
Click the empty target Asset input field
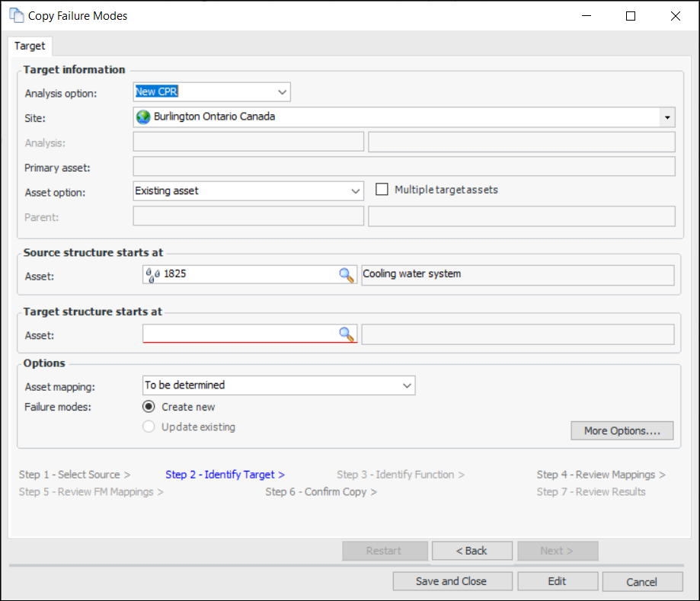[239, 334]
